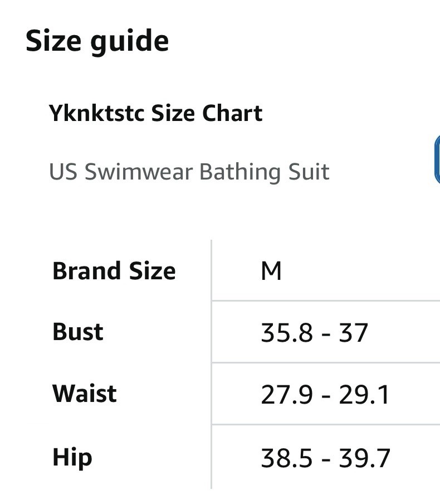The height and width of the screenshot is (504, 440).
Task: Select the bust measurement "35.8 - 37"
Action: tap(314, 333)
